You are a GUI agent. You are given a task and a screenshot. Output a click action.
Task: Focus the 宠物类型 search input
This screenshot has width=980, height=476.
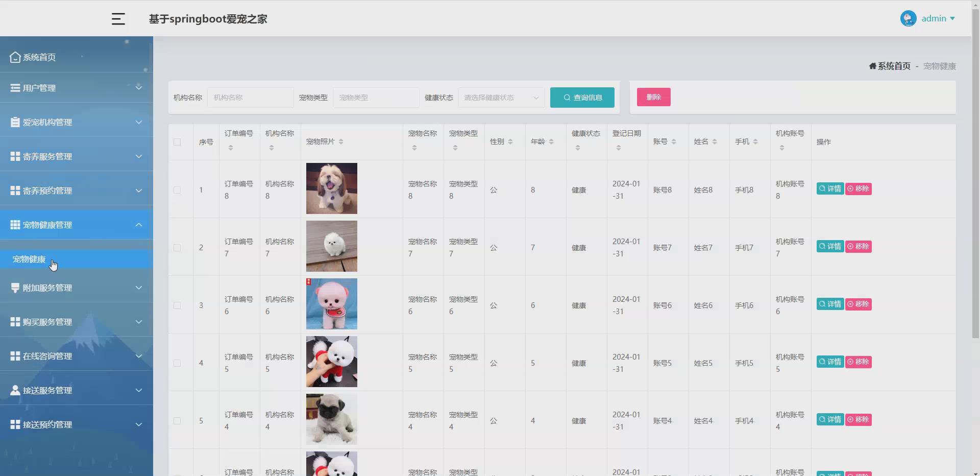point(376,98)
